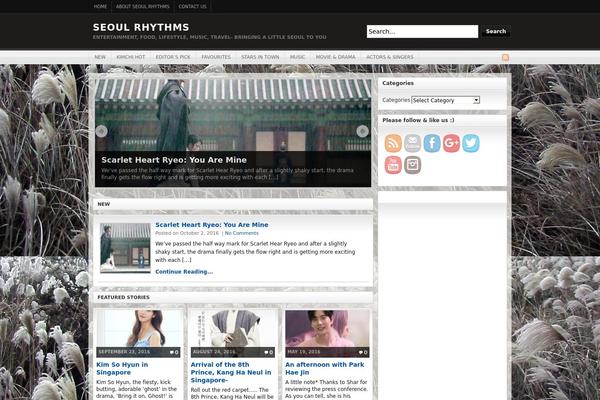Click the email subscribe follow icon
The width and height of the screenshot is (600, 400).
pos(412,143)
